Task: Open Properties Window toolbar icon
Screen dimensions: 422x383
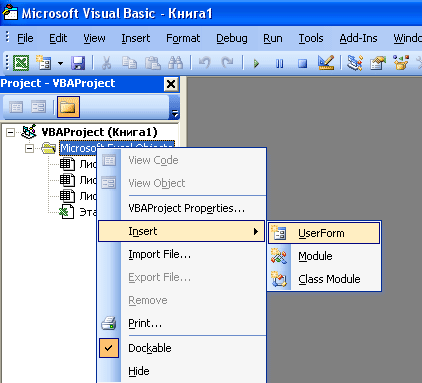Action: (378, 63)
